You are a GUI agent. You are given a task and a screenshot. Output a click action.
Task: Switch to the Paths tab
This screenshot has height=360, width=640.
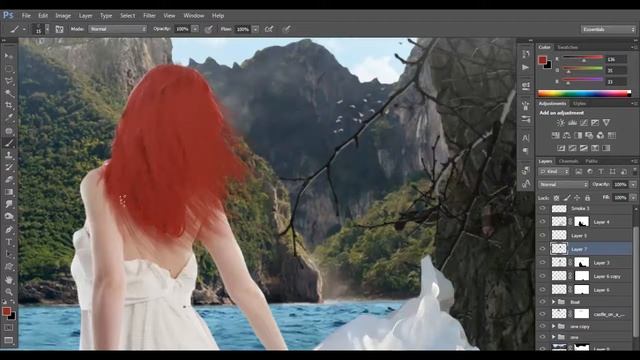pos(591,161)
